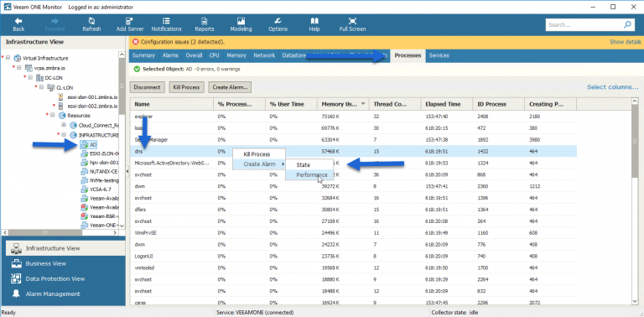Open the Alarms tab
Screen dimensions: 644x317
click(x=170, y=55)
